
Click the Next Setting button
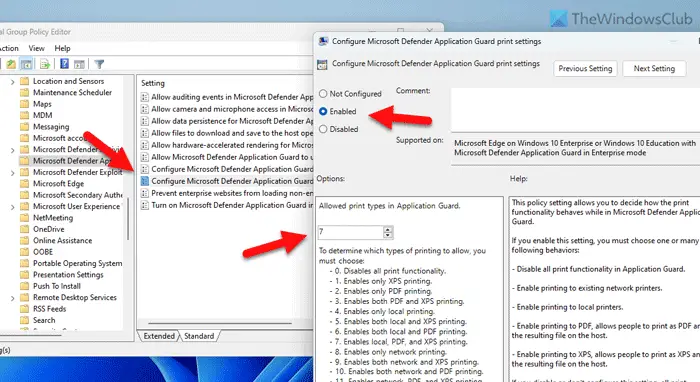pyautogui.click(x=654, y=69)
